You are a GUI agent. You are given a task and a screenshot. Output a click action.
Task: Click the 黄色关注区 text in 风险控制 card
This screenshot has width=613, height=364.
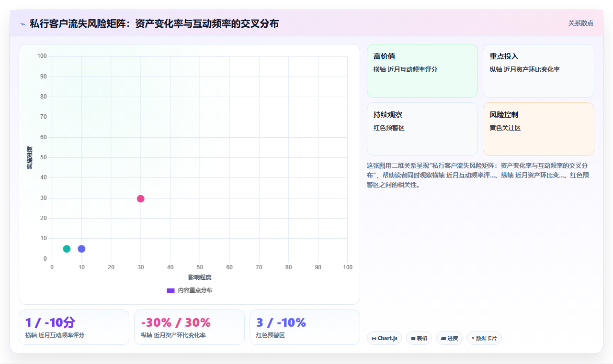click(505, 128)
